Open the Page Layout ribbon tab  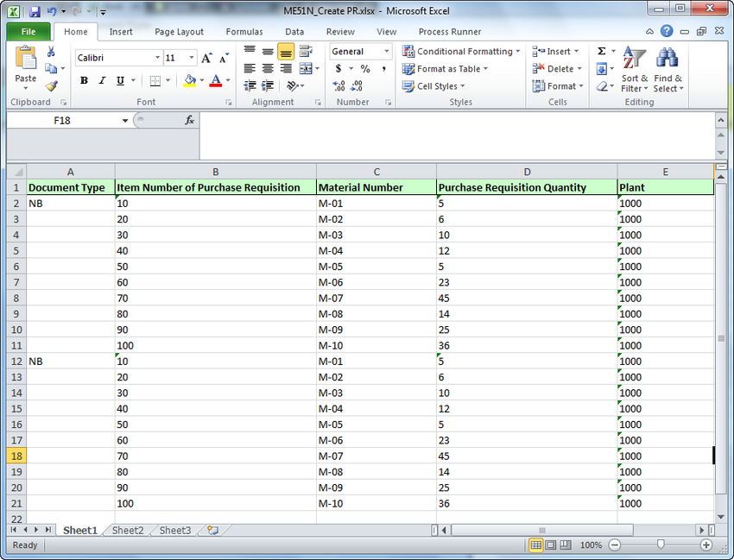point(178,32)
